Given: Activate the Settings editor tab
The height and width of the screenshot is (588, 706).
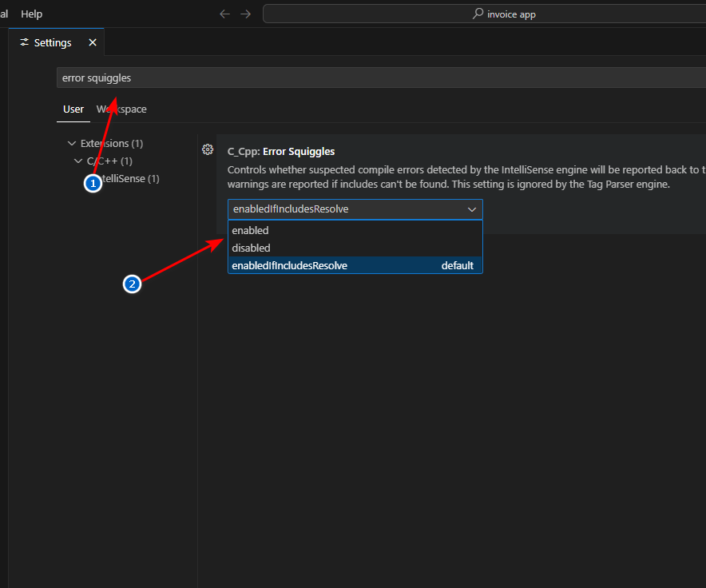Looking at the screenshot, I should pyautogui.click(x=53, y=42).
